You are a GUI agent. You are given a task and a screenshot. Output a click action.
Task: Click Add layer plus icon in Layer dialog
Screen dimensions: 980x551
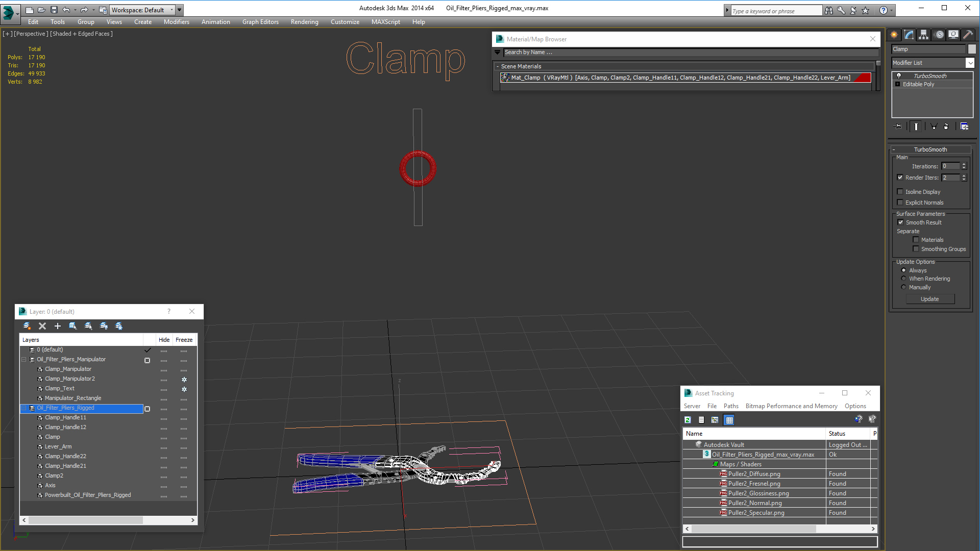tap(58, 326)
